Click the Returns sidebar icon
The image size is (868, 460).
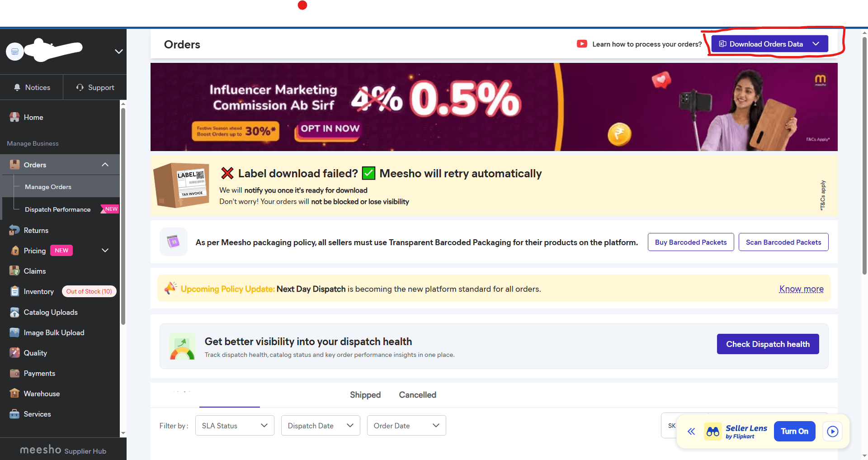point(14,230)
